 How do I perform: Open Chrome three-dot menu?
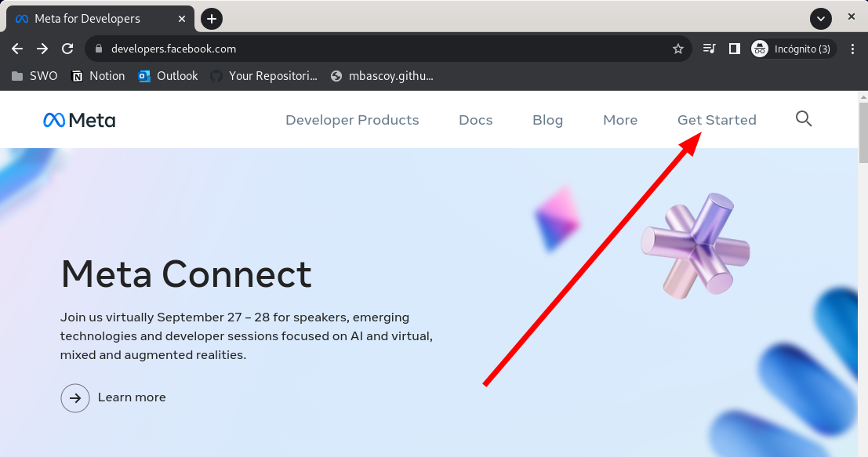point(853,49)
